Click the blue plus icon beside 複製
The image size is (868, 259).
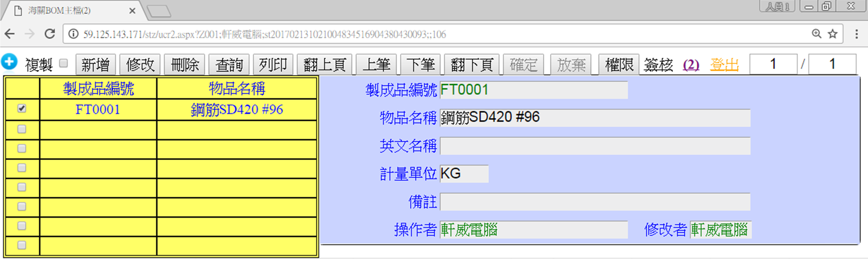(x=9, y=62)
